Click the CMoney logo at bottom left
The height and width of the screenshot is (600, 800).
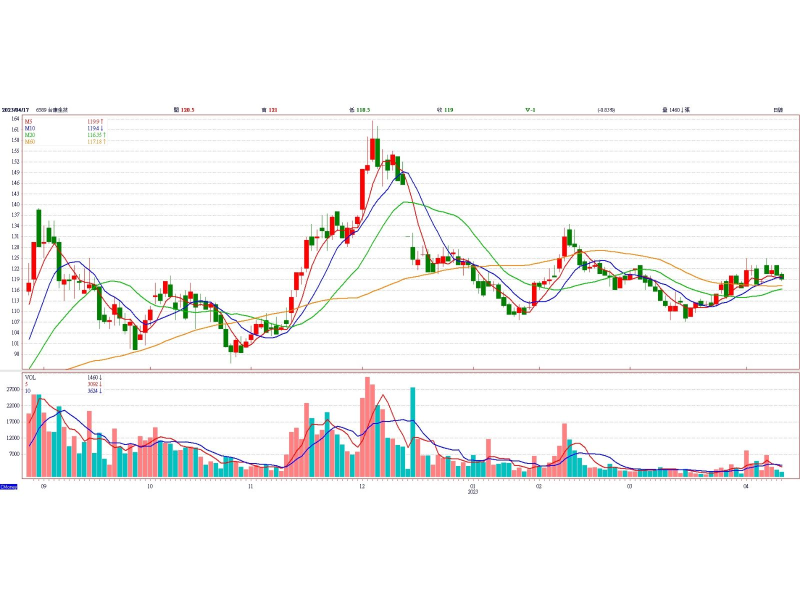[x=8, y=487]
